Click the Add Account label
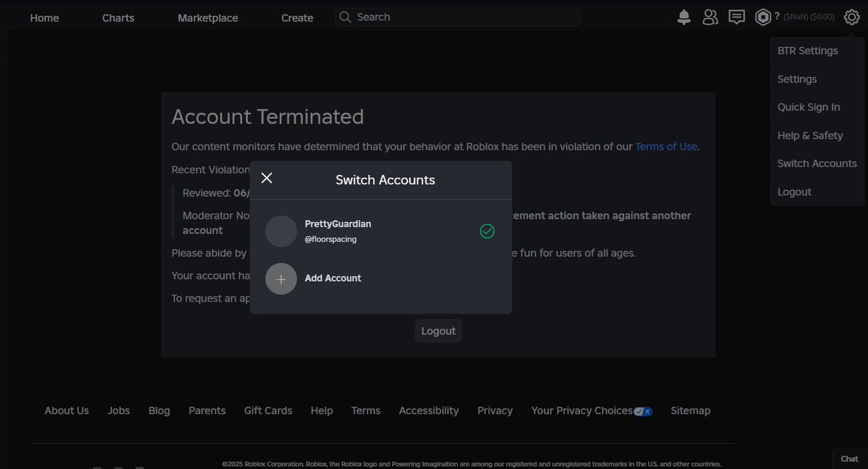 333,278
